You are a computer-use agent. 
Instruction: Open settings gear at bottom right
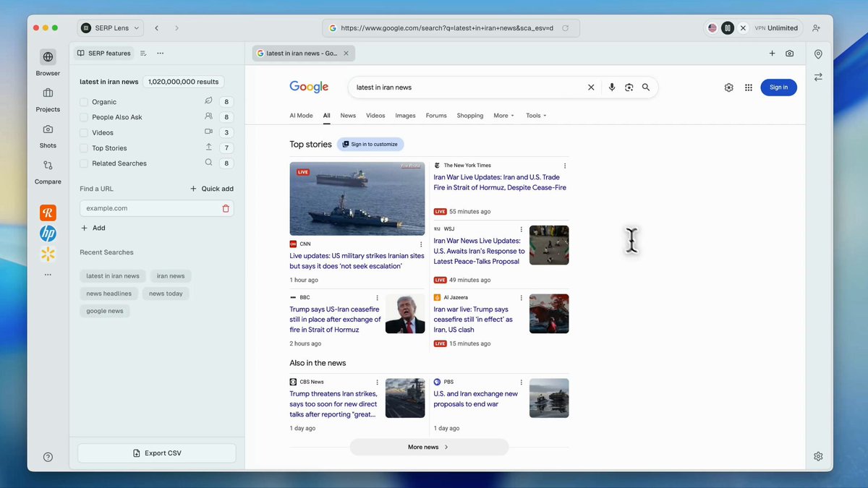818,456
